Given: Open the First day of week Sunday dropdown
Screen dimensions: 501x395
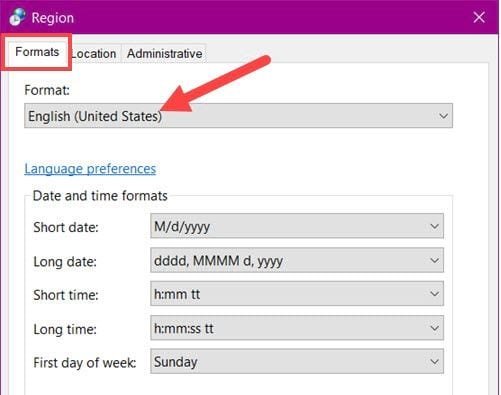Looking at the screenshot, I should 297,362.
